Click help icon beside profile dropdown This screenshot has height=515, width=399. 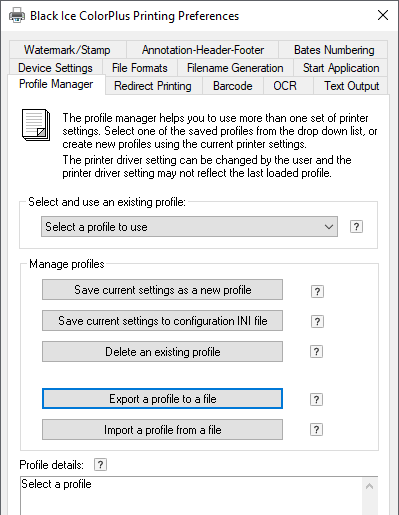click(x=356, y=227)
